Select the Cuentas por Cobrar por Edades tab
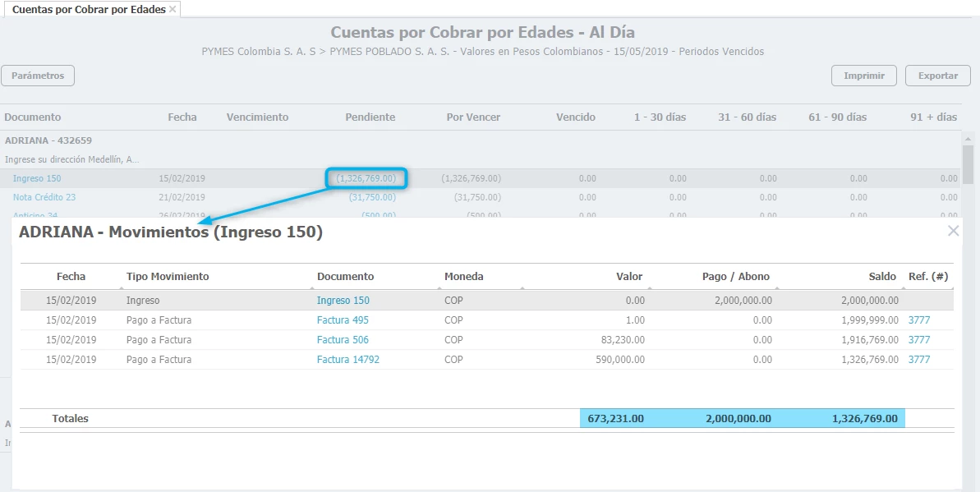Screen dimensions: 980x492 (88, 10)
